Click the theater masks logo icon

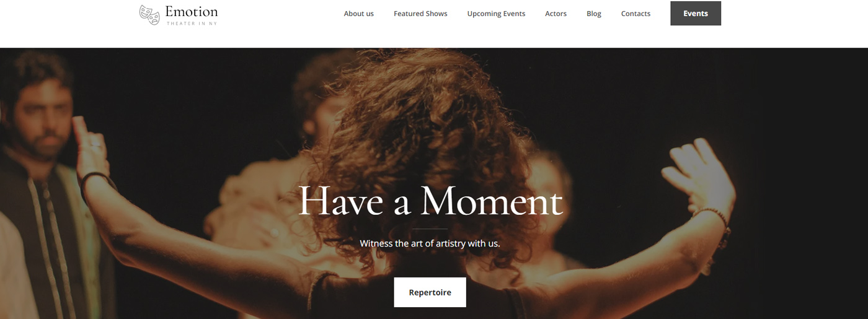click(x=149, y=15)
